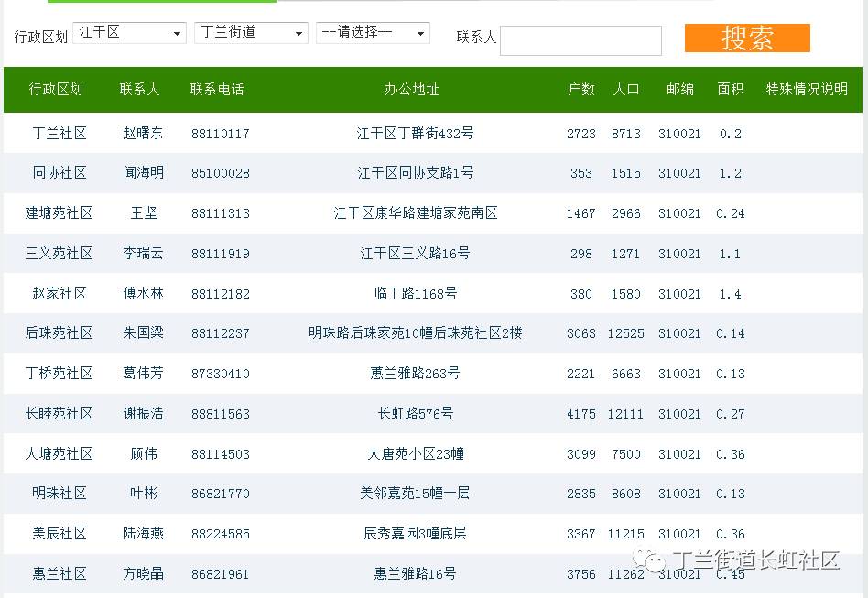Focus the 联系人 input field

(x=580, y=40)
